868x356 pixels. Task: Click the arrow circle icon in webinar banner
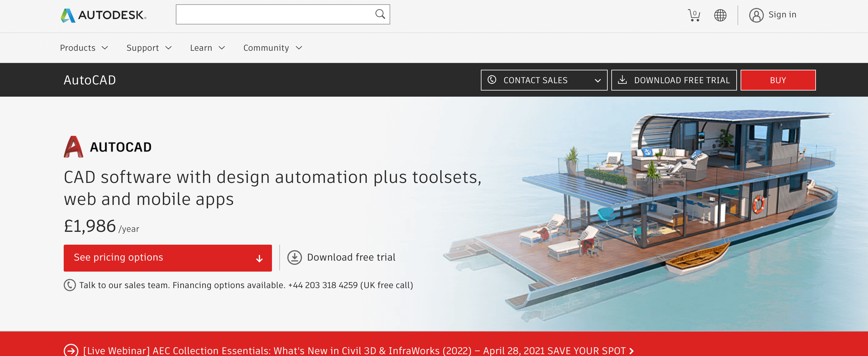pyautogui.click(x=71, y=350)
